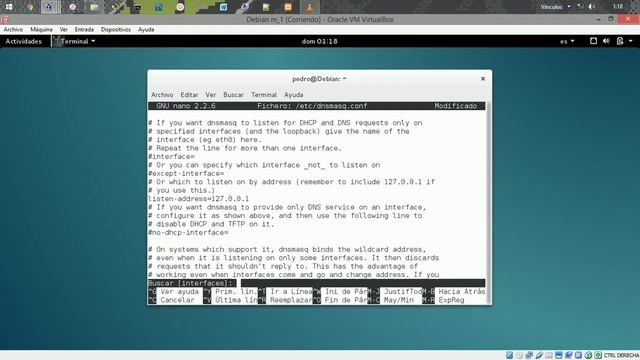The image size is (640, 360).
Task: Click VirtualBox optical disk status icon
Action: point(519,355)
